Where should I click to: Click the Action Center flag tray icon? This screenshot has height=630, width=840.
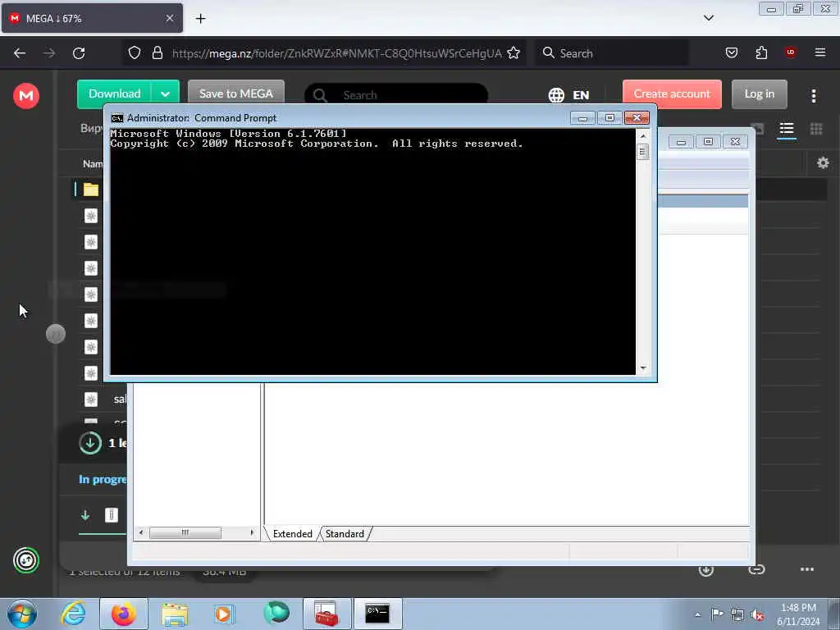click(717, 614)
